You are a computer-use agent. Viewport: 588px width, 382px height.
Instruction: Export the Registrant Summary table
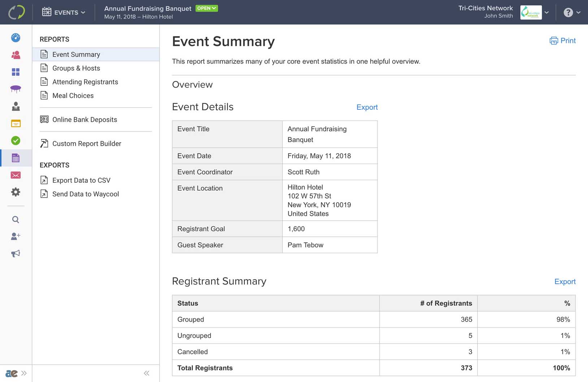click(x=565, y=282)
